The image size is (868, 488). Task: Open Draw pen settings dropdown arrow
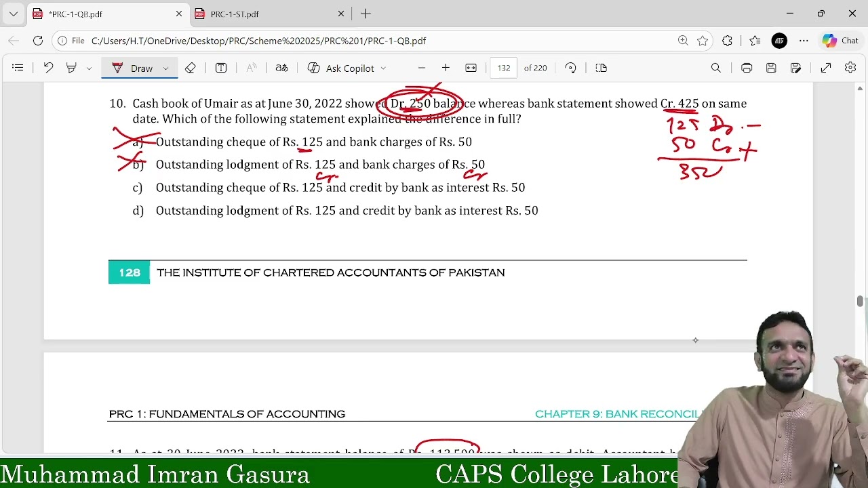tap(166, 68)
